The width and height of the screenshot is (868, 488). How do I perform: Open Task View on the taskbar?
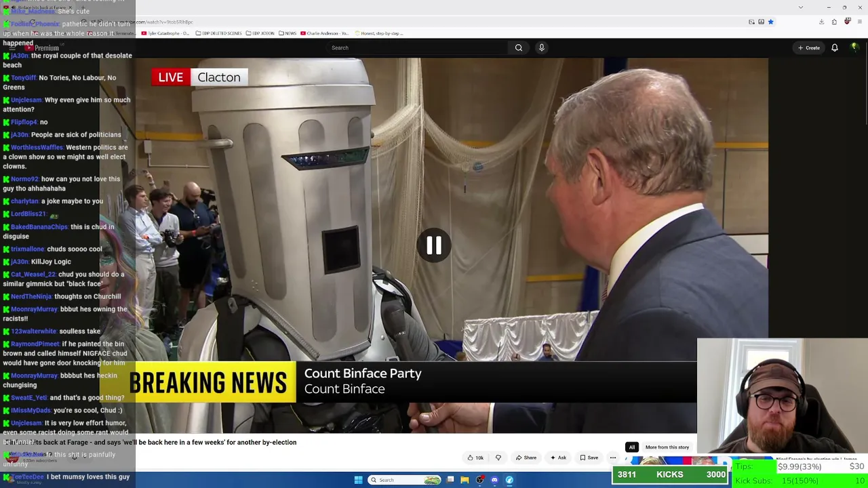point(450,480)
